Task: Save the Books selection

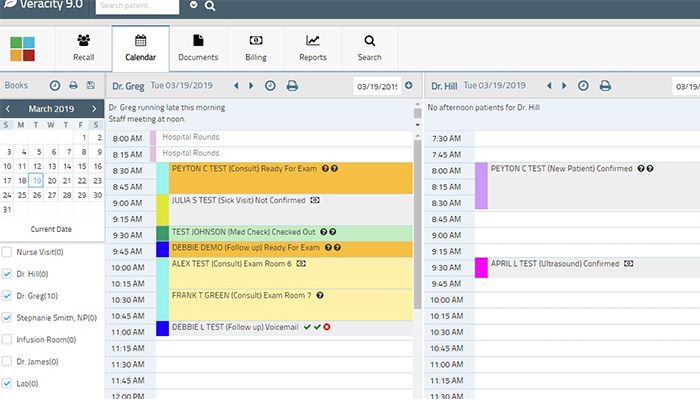Action: click(91, 85)
